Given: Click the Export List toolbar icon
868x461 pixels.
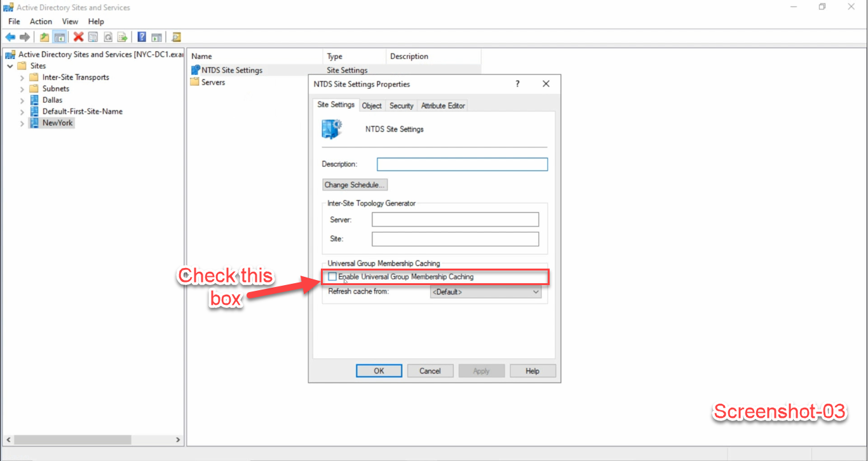Looking at the screenshot, I should [122, 37].
